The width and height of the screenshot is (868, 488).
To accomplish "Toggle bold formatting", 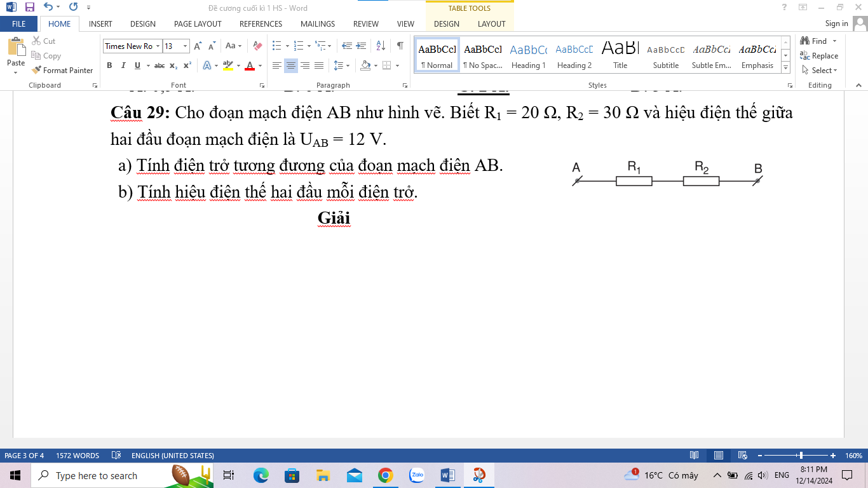I will click(x=109, y=65).
